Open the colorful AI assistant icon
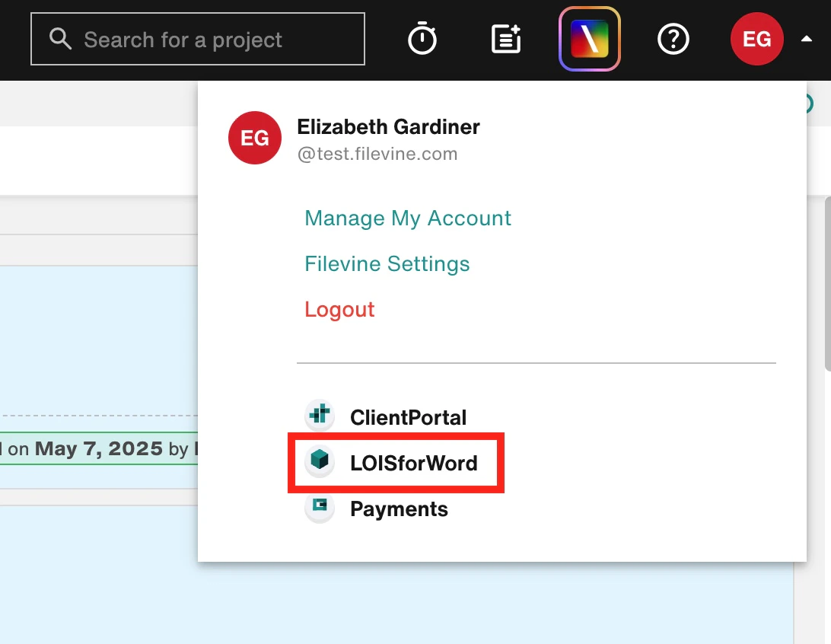This screenshot has width=831, height=644. pos(589,39)
